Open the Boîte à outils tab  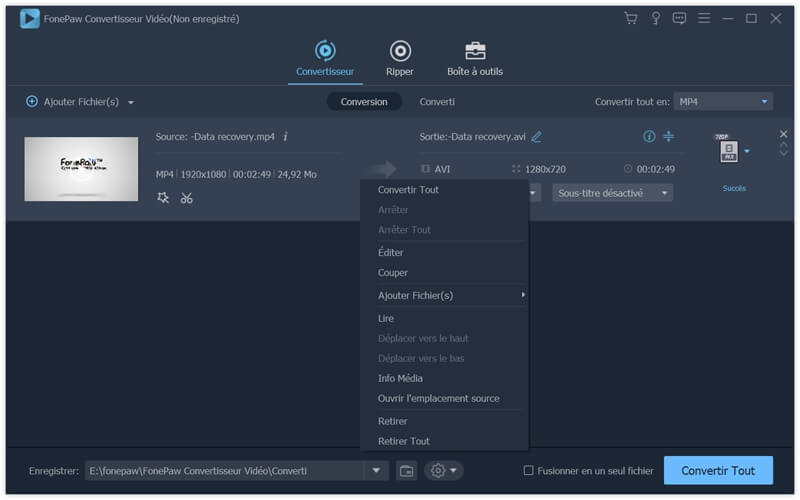tap(475, 59)
